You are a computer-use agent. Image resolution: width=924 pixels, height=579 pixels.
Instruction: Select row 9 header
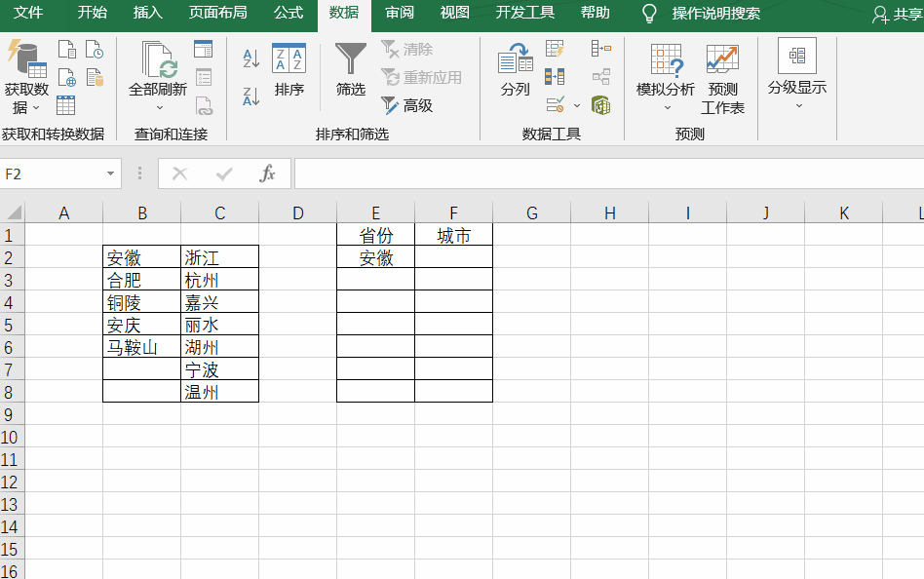[x=12, y=414]
